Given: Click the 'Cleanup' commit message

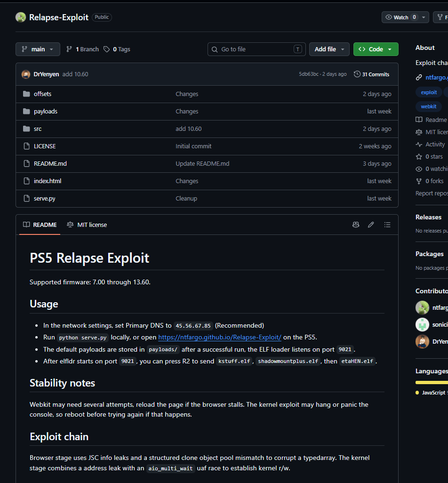Looking at the screenshot, I should click(186, 198).
